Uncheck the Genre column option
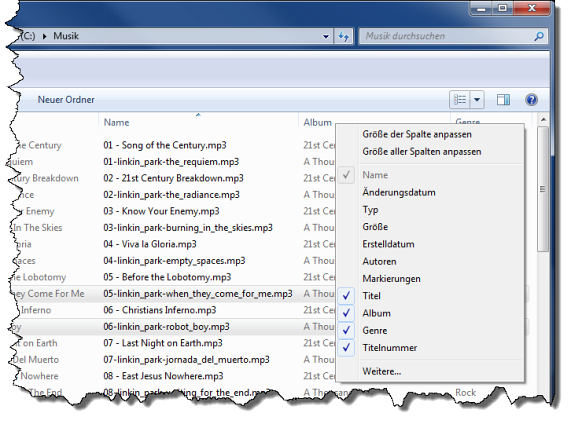Image resolution: width=568 pixels, height=424 pixels. pyautogui.click(x=346, y=331)
